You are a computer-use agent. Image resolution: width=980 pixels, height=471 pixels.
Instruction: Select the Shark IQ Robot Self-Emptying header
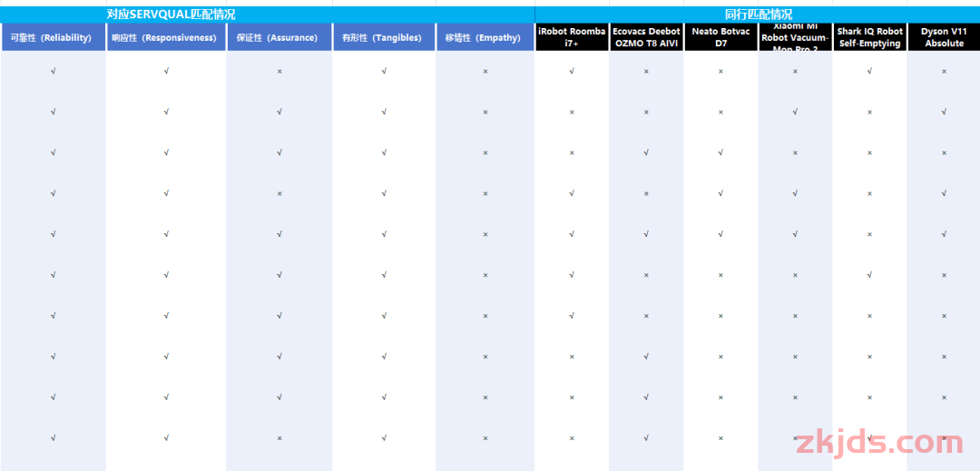pos(869,37)
